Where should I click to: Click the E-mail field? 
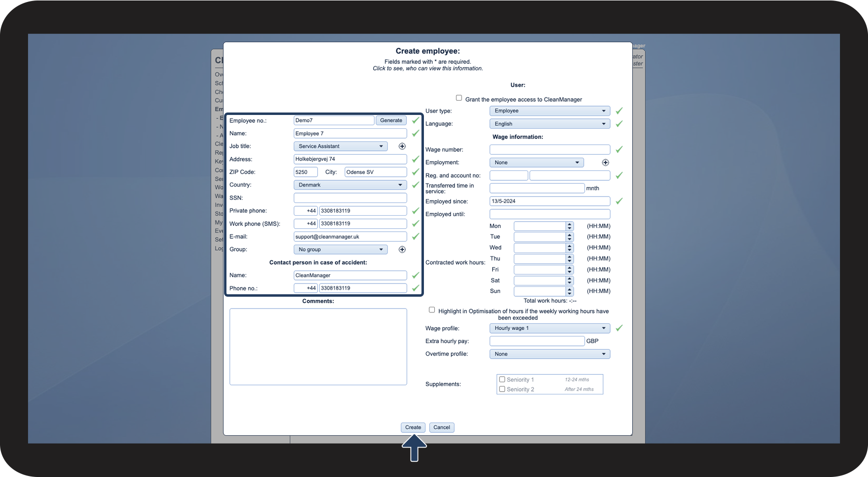[x=350, y=237]
